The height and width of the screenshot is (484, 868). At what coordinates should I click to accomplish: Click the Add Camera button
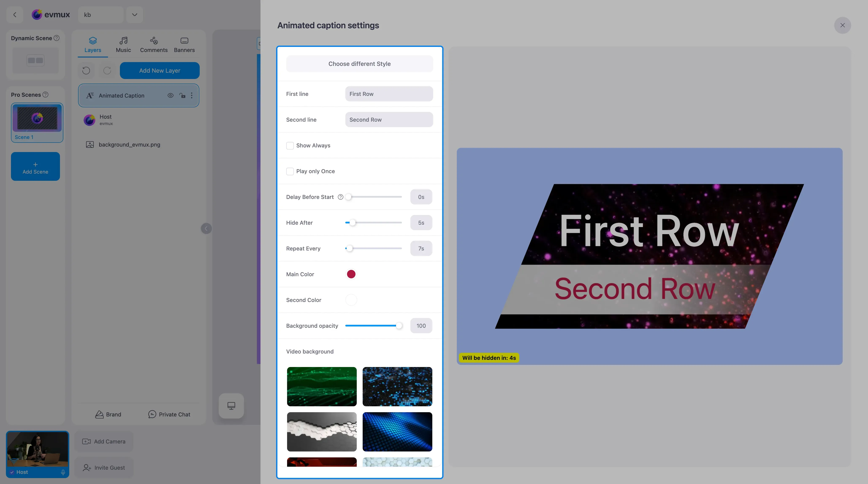(104, 442)
